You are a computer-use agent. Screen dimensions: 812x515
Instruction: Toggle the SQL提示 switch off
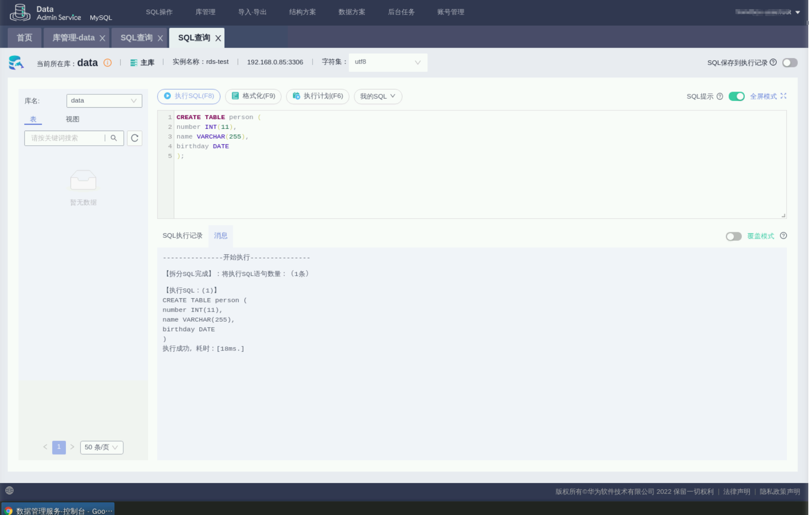pos(736,96)
